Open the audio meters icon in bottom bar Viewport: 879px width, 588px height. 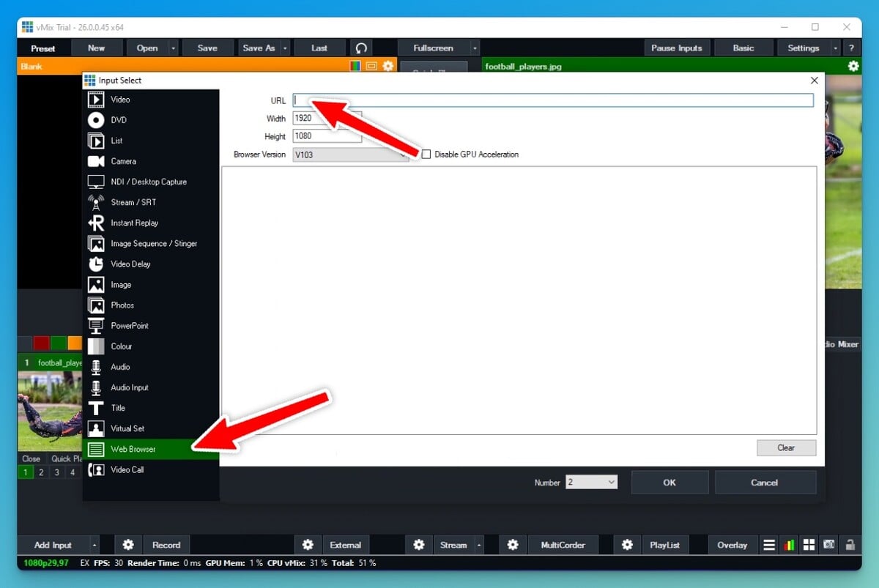tap(789, 545)
